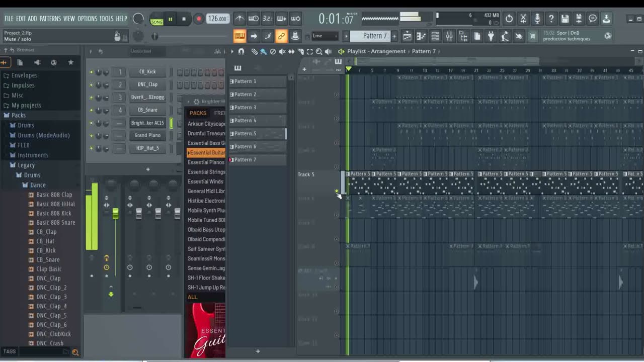This screenshot has height=362, width=644.
Task: Open the help question mark icon
Action: click(551, 19)
